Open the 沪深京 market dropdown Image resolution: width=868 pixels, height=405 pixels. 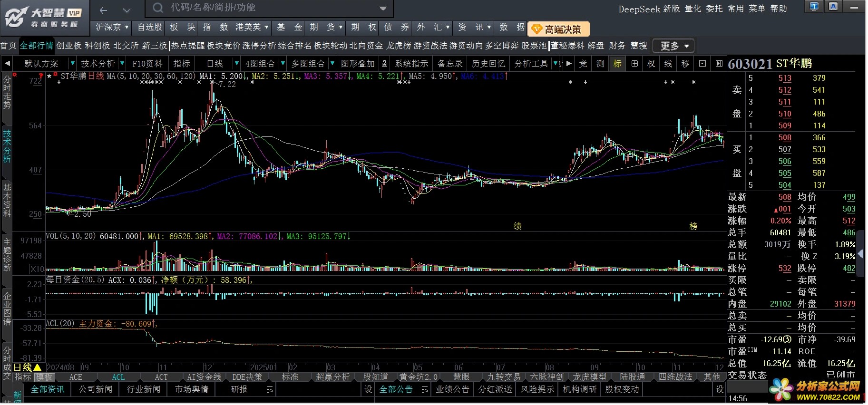tap(112, 27)
